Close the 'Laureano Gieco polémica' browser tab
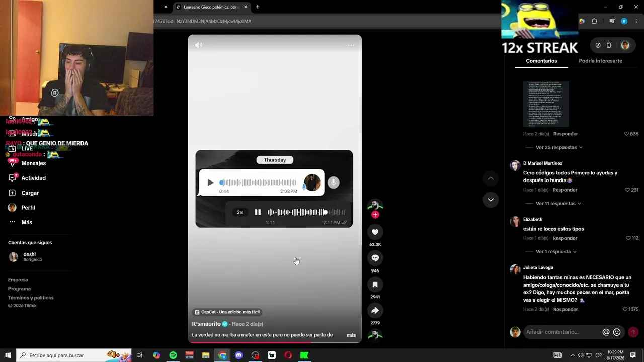The width and height of the screenshot is (644, 362). click(246, 7)
